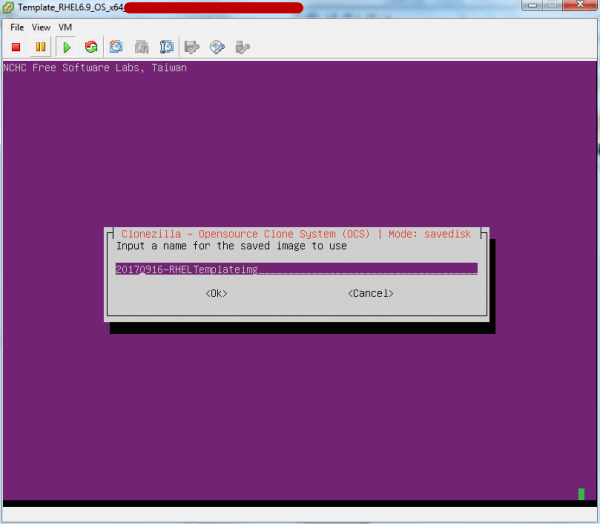Select the <Ok> button in Clonezilla dialog
Viewport: 600px width, 524px height.
click(x=216, y=294)
